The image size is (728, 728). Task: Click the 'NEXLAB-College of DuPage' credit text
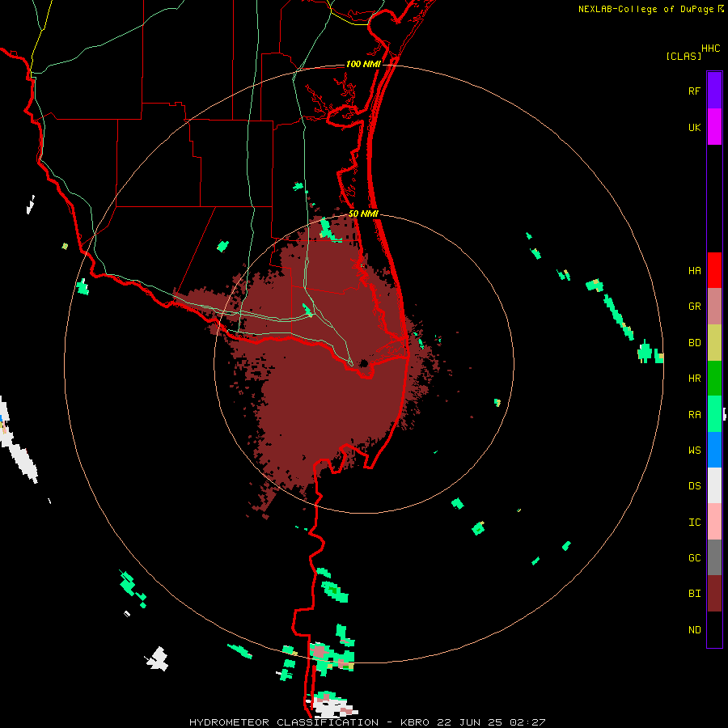[x=645, y=9]
